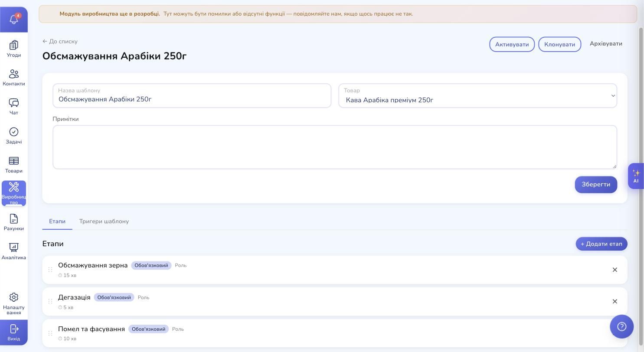Click the Активувати button
The width and height of the screenshot is (644, 352).
(x=512, y=44)
